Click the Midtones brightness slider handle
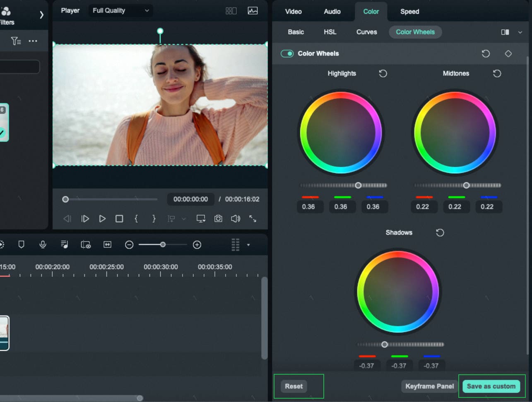 pyautogui.click(x=466, y=185)
